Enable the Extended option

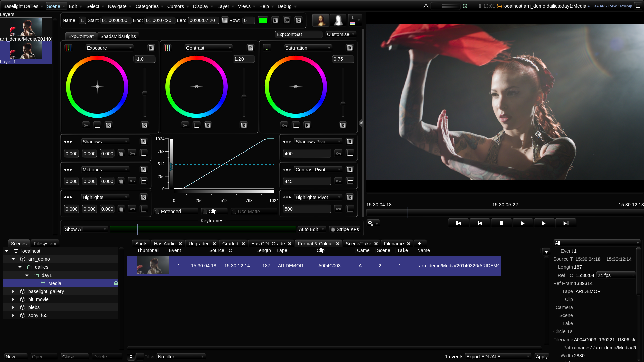pyautogui.click(x=175, y=212)
